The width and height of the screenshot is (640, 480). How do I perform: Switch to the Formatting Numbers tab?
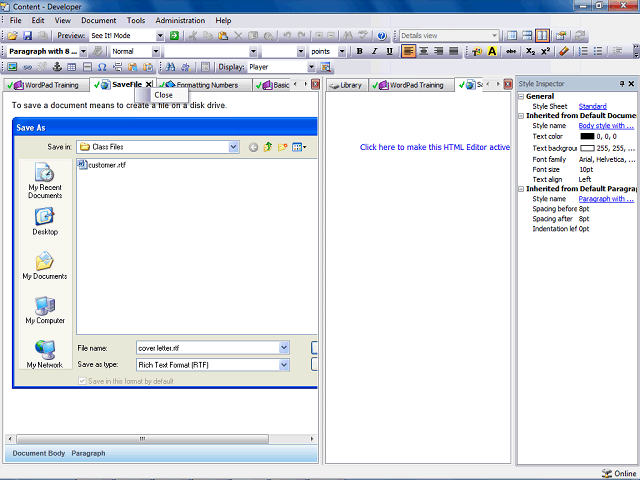(x=204, y=85)
